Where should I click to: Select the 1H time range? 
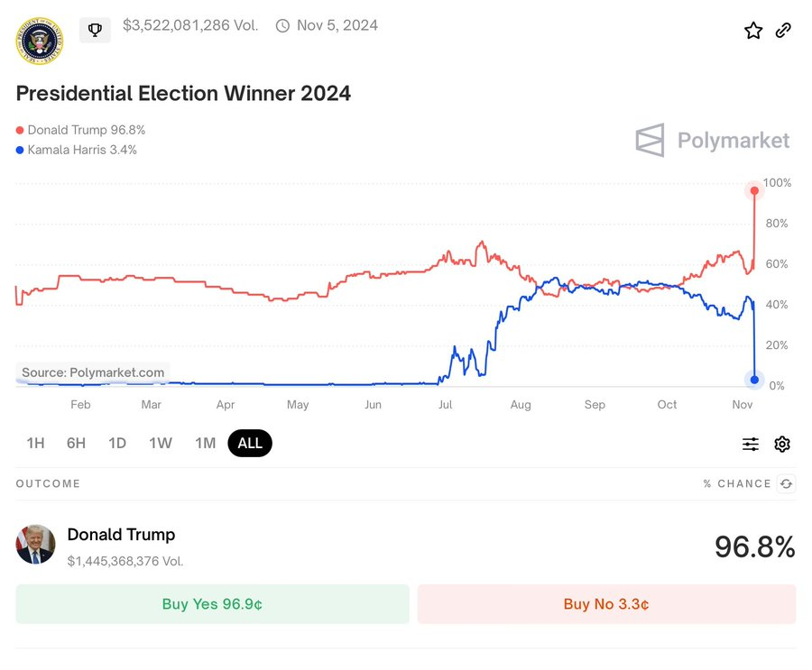(35, 443)
